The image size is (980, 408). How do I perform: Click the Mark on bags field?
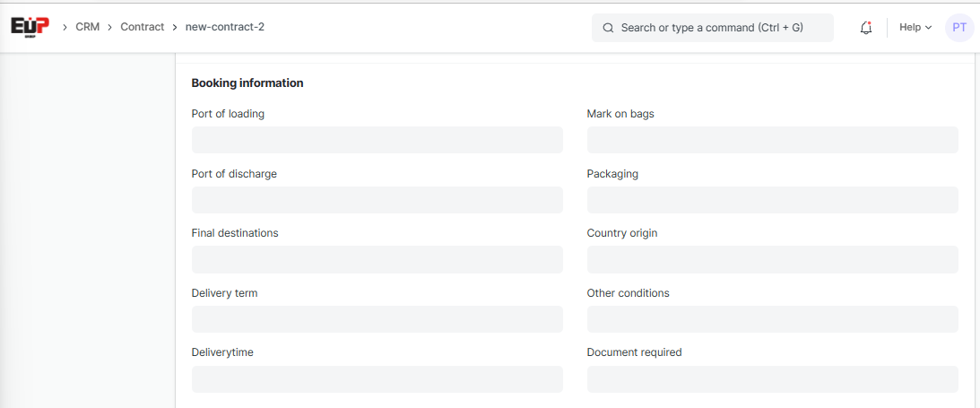coord(772,140)
